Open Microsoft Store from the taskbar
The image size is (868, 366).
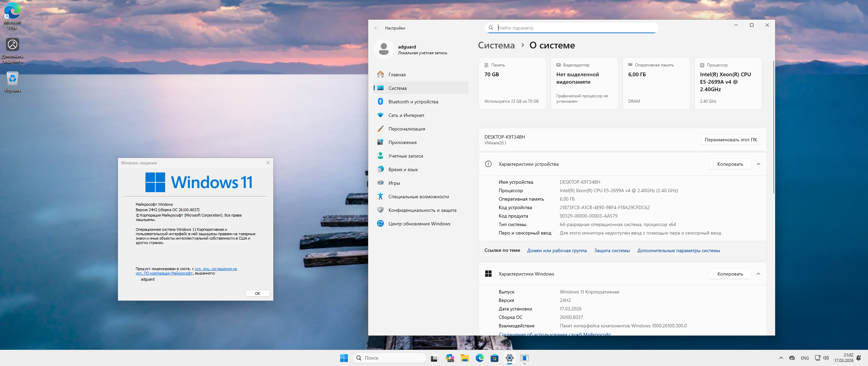click(x=494, y=358)
